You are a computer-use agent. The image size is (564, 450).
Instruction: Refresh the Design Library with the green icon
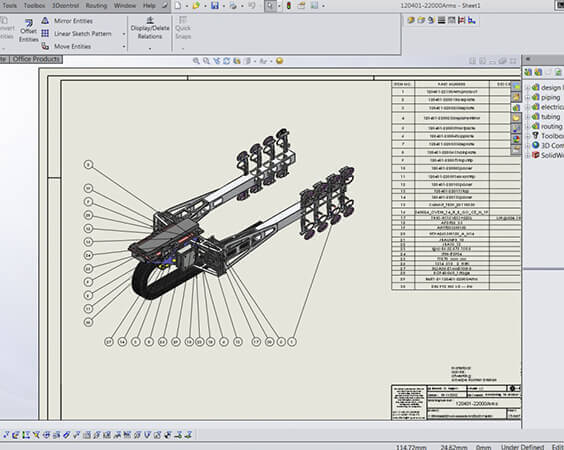pos(558,72)
